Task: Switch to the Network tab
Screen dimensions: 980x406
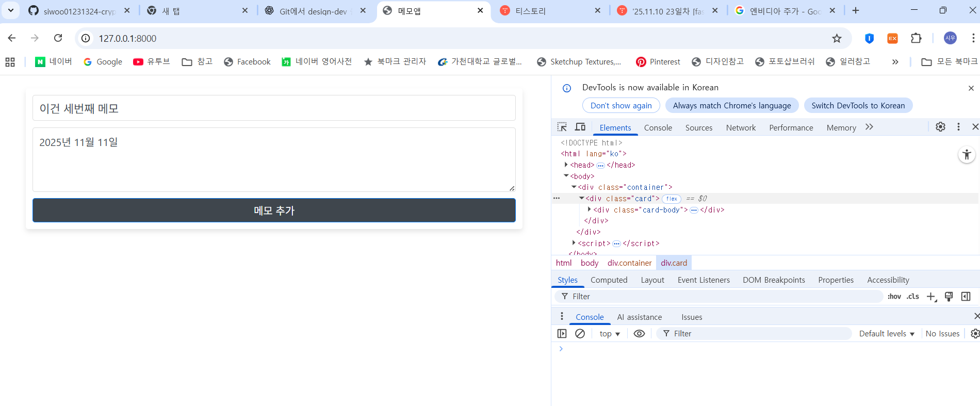Action: coord(741,127)
